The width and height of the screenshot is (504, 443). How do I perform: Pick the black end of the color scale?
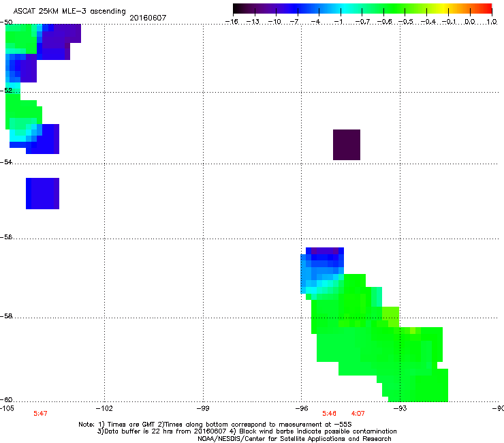coord(237,8)
